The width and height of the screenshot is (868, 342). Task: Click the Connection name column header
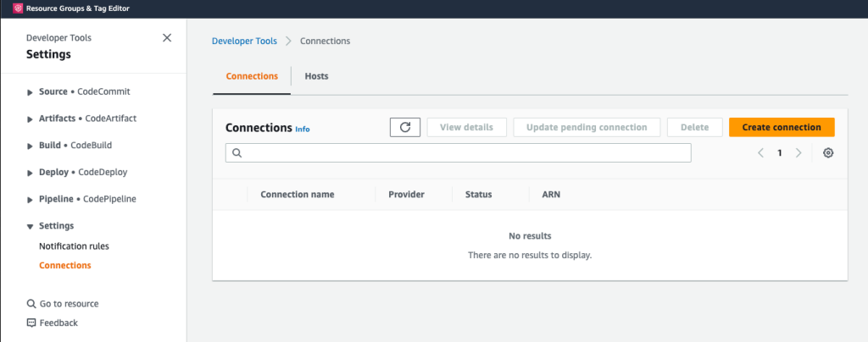point(298,195)
